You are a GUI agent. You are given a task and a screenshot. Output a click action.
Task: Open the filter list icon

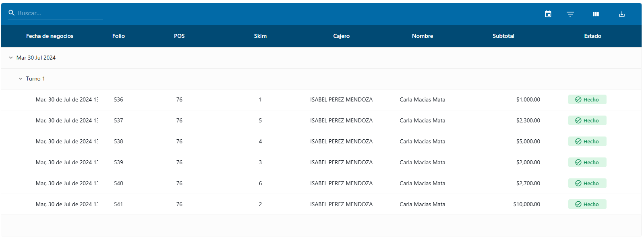pos(570,14)
